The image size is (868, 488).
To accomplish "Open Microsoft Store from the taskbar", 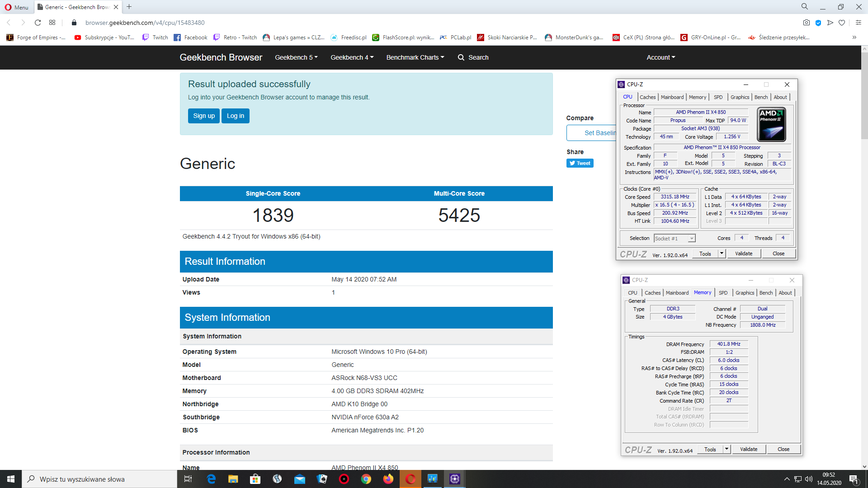I will [x=255, y=479].
